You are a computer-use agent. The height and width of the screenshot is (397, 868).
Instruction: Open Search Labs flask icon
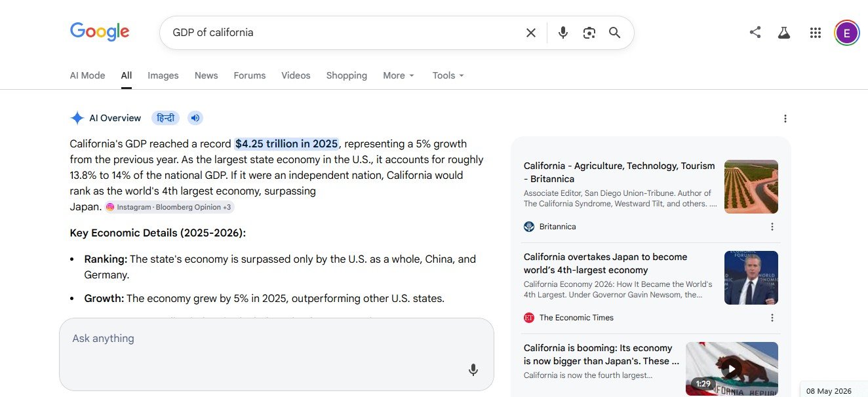pos(784,32)
